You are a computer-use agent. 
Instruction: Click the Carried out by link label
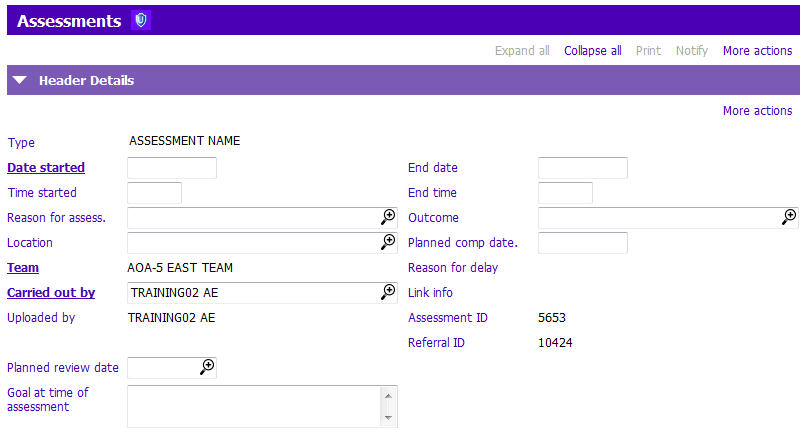coord(51,293)
